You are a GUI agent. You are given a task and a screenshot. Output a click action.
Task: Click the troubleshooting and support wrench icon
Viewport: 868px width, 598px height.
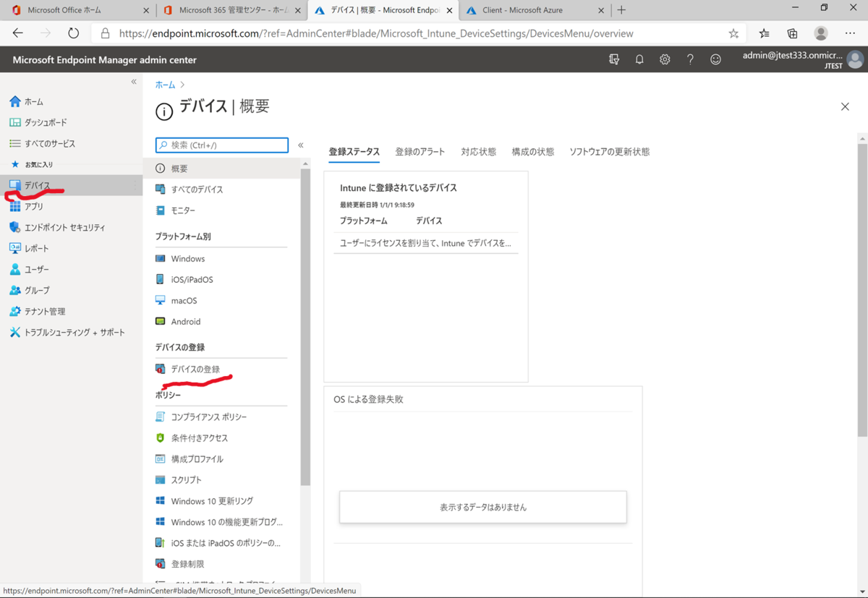coord(15,333)
